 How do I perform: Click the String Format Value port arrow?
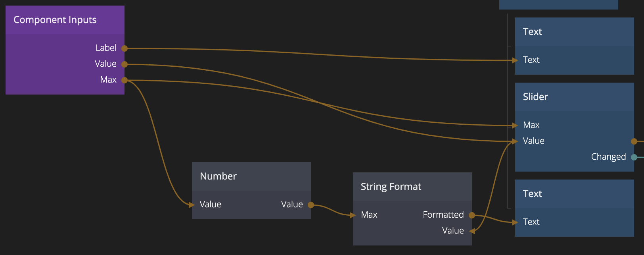pos(472,231)
